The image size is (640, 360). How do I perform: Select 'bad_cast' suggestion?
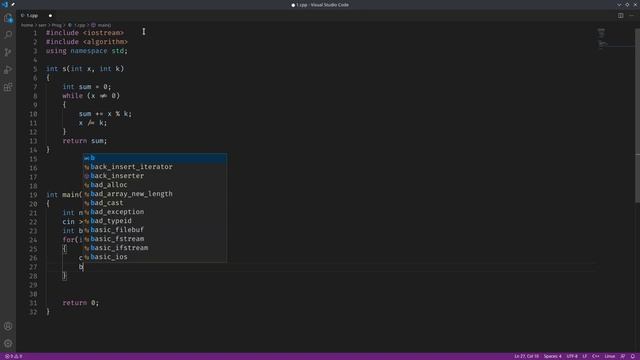point(155,203)
